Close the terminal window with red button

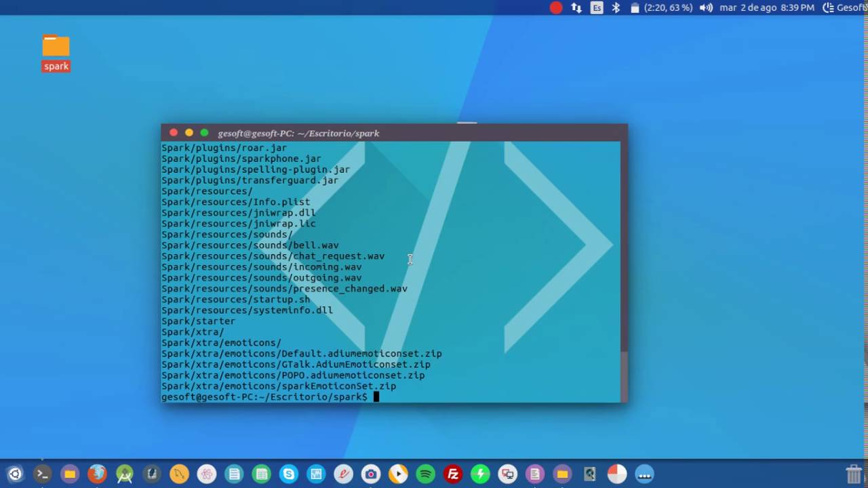click(174, 133)
